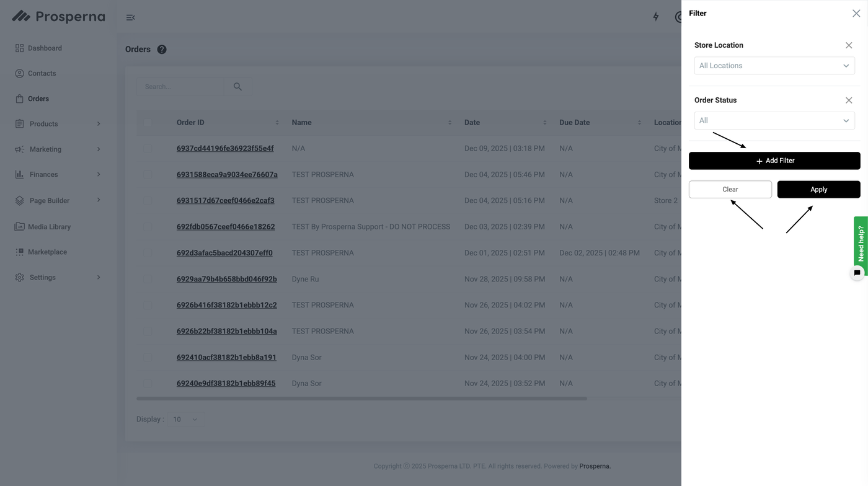This screenshot has height=486, width=868.
Task: Check the select-all orders checkbox
Action: point(148,123)
